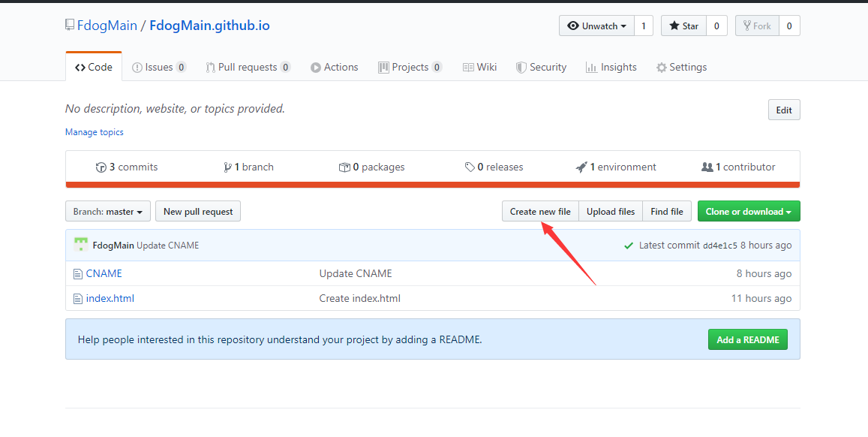
Task: View the 1 contributor link
Action: click(x=738, y=167)
